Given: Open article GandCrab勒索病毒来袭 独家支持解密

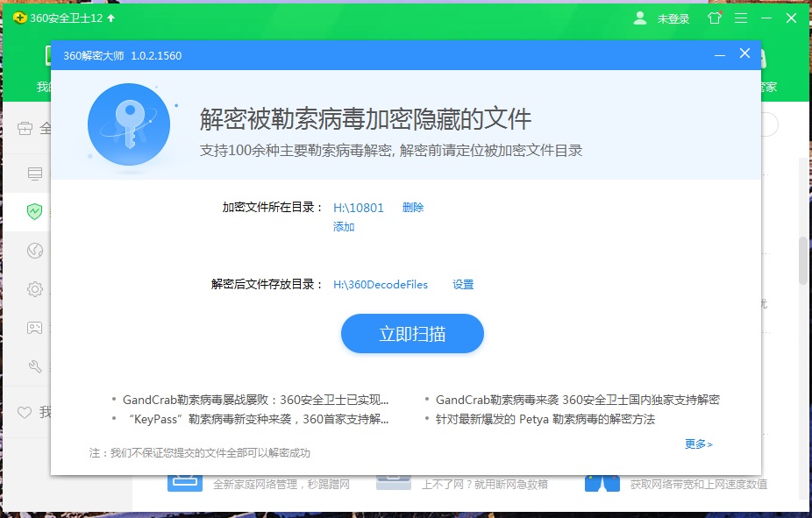Looking at the screenshot, I should point(577,400).
